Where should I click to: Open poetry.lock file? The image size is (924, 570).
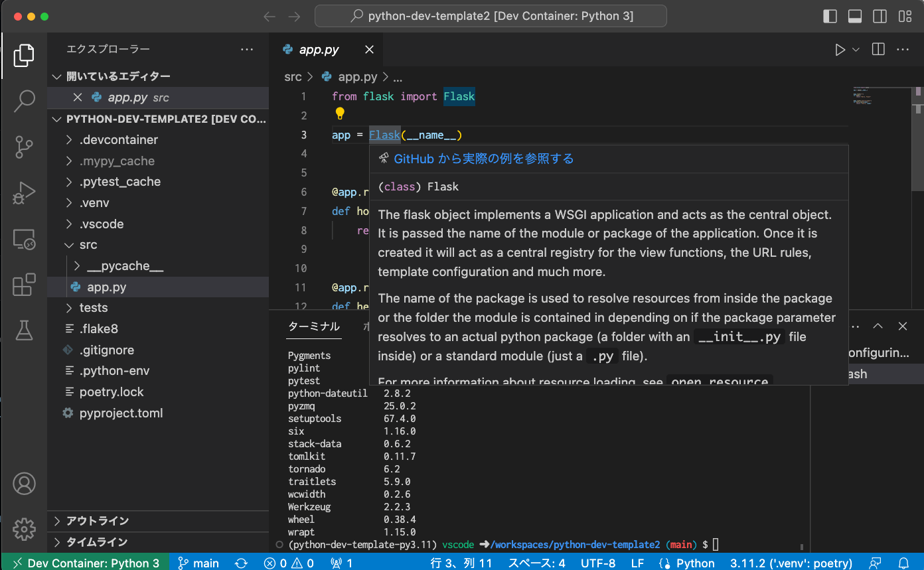pyautogui.click(x=158, y=392)
